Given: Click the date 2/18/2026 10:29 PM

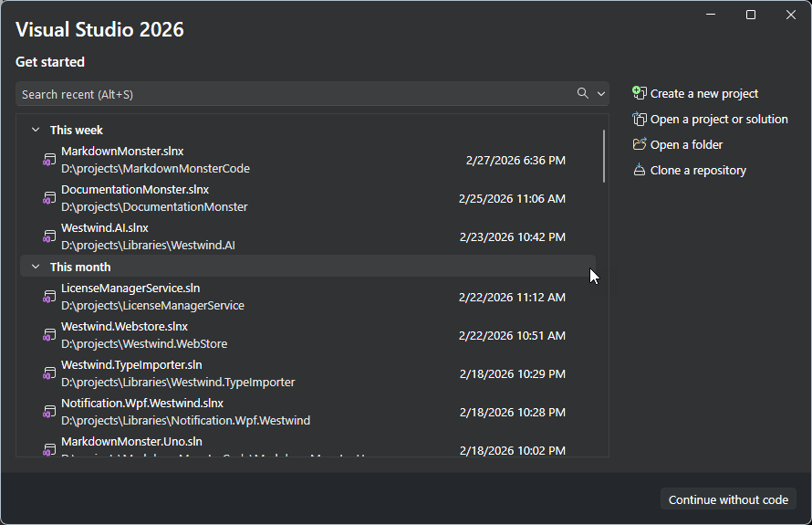Looking at the screenshot, I should coord(513,373).
